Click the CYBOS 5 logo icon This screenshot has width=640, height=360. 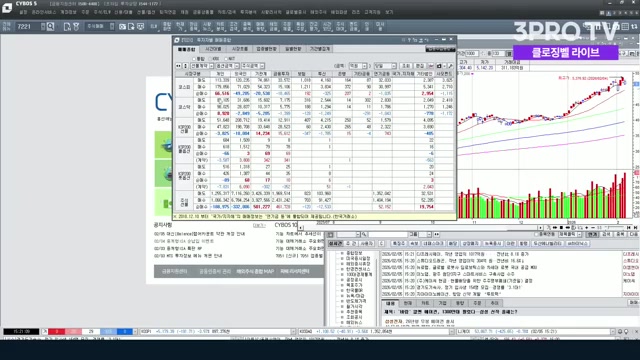point(7,7)
